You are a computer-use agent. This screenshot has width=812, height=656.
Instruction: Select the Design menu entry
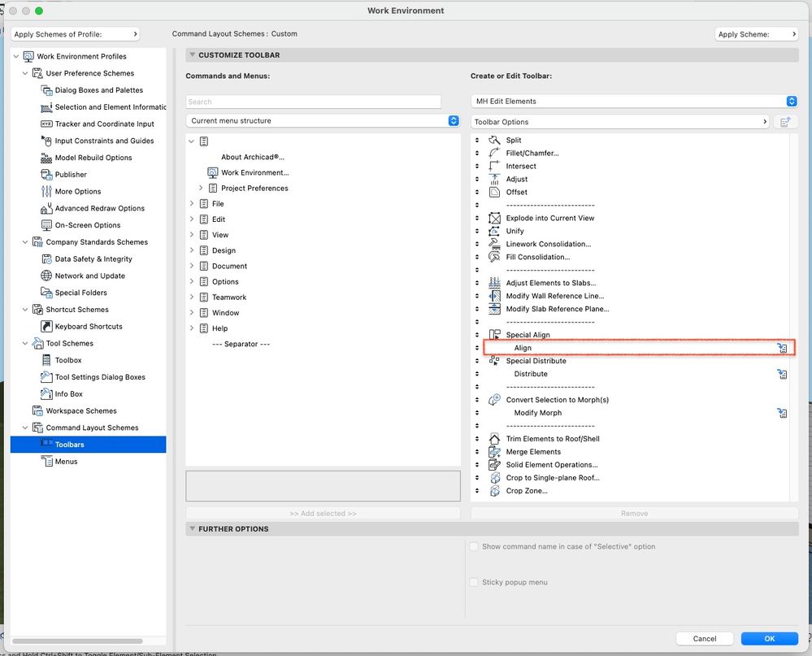[224, 250]
